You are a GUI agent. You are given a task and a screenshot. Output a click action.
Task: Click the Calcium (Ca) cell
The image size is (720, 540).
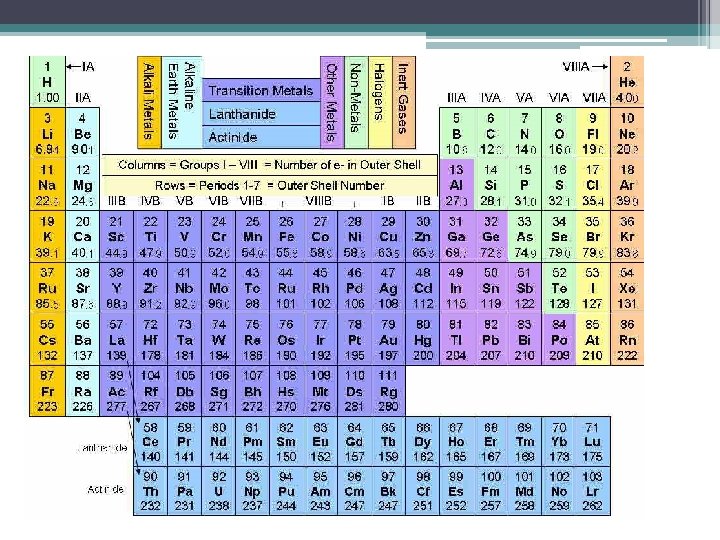83,236
